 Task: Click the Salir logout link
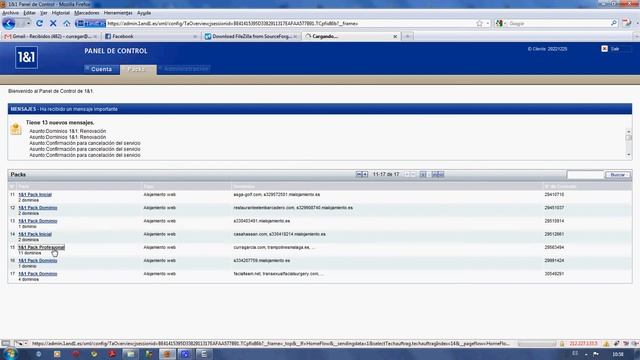(615, 49)
